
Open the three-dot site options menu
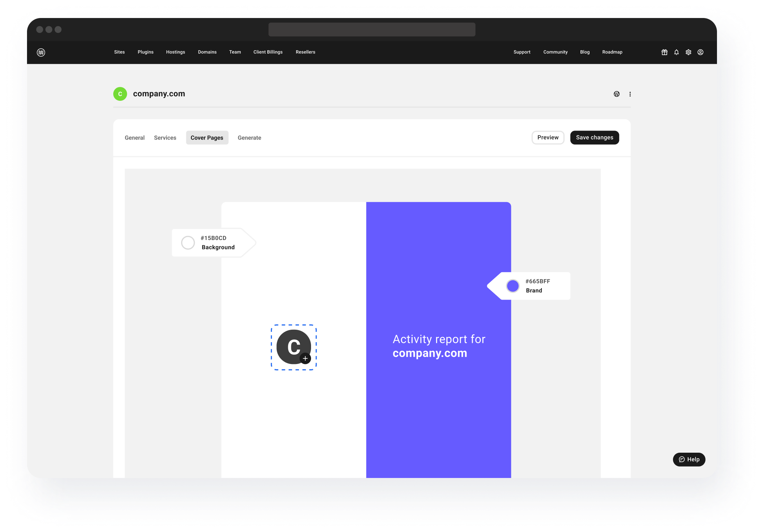630,94
